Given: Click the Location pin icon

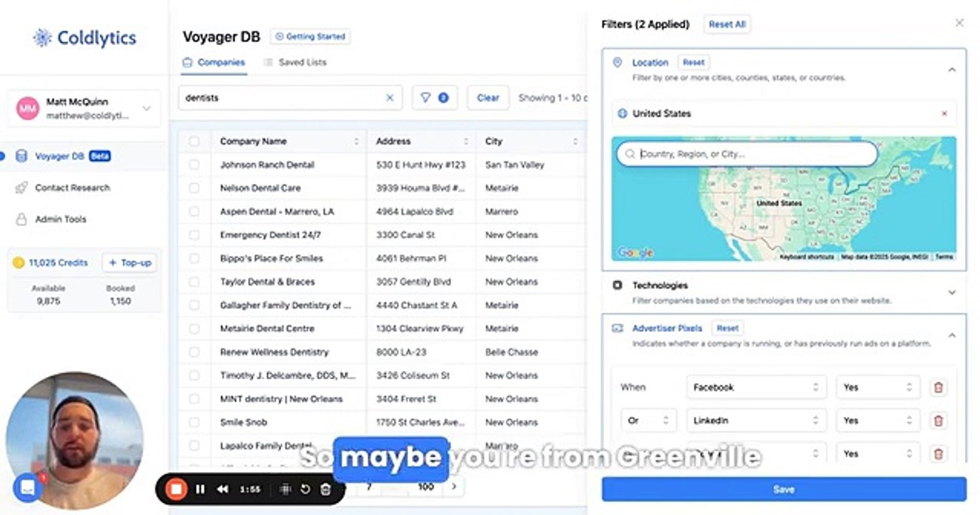Looking at the screenshot, I should pyautogui.click(x=618, y=63).
